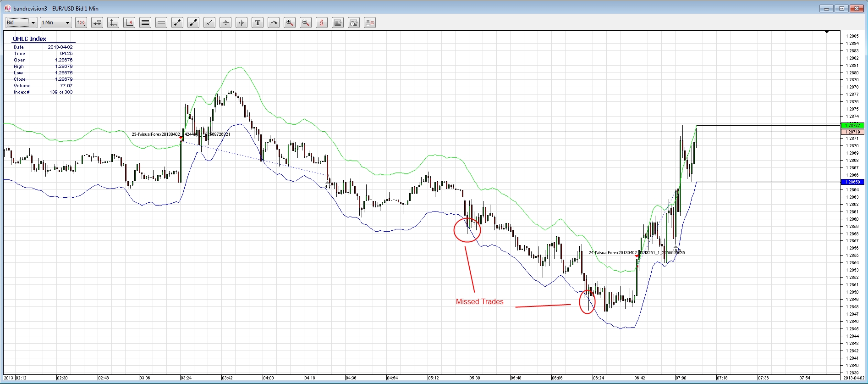Select the ray line tool
Viewport: 868px width, 384px height.
pyautogui.click(x=209, y=22)
